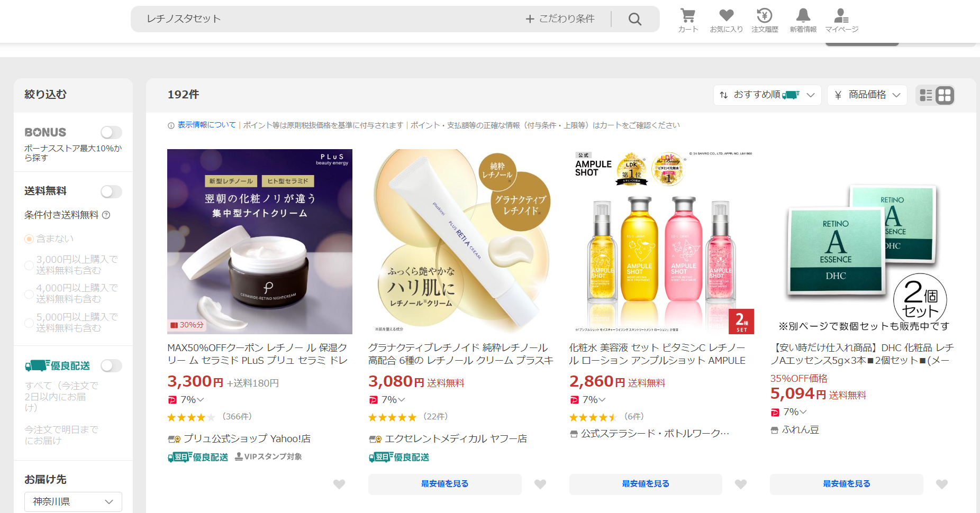
Task: Toggle the BONUS store filter switch
Action: 111,132
